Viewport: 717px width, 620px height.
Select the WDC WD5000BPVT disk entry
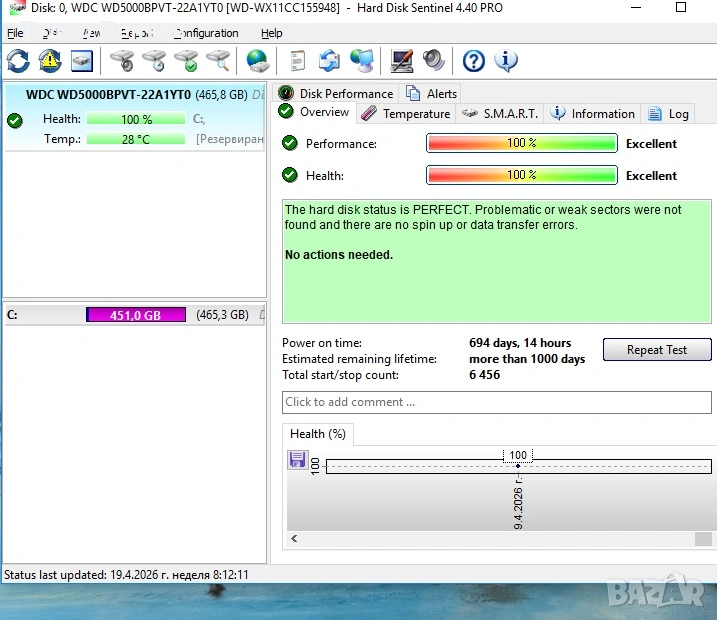coord(108,94)
